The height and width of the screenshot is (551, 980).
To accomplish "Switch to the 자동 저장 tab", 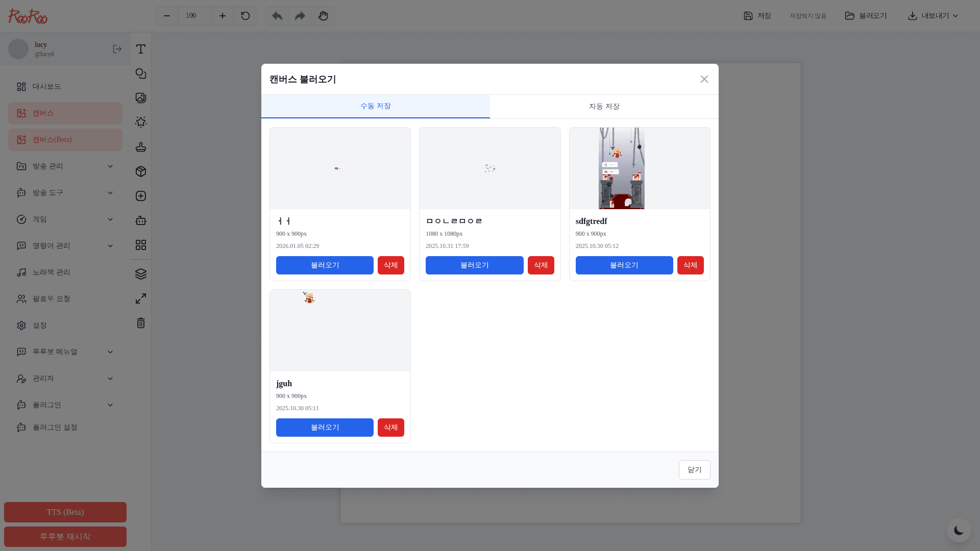I will [x=604, y=107].
